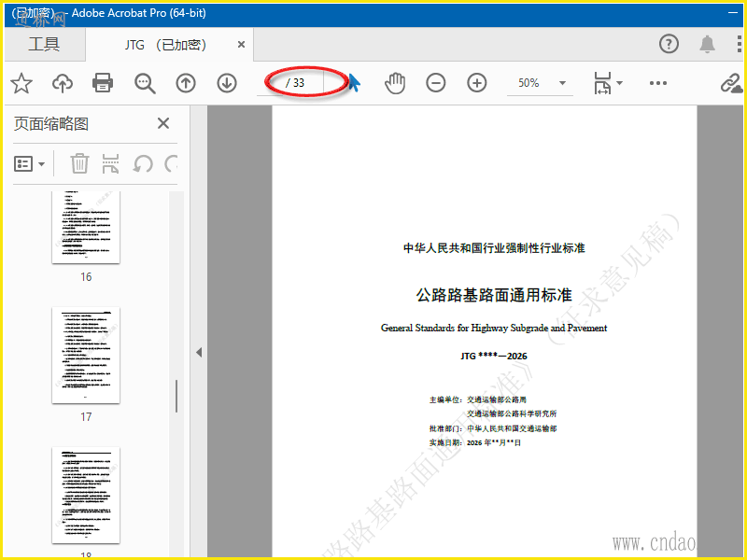This screenshot has width=747, height=560.
Task: Click the 中华人民共和国行业强制性行业标准 heading
Action: (x=494, y=247)
